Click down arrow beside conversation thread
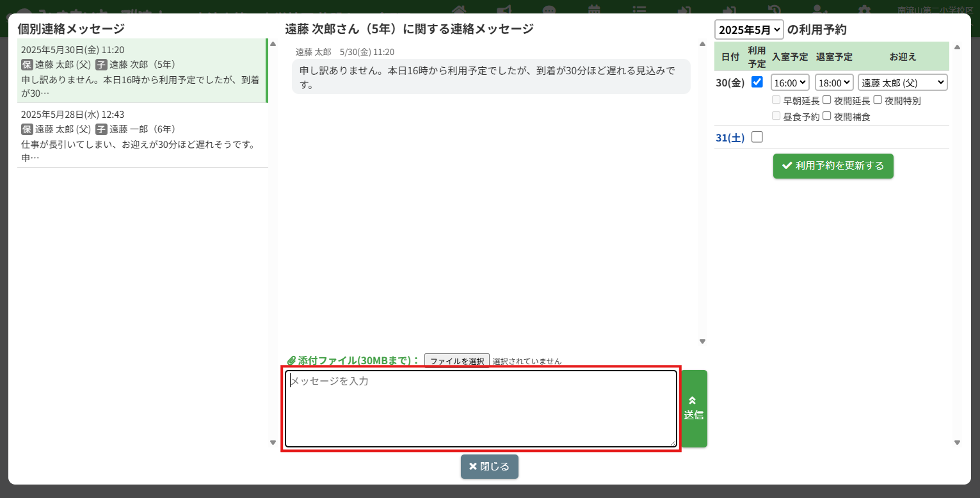The height and width of the screenshot is (498, 980). point(702,342)
